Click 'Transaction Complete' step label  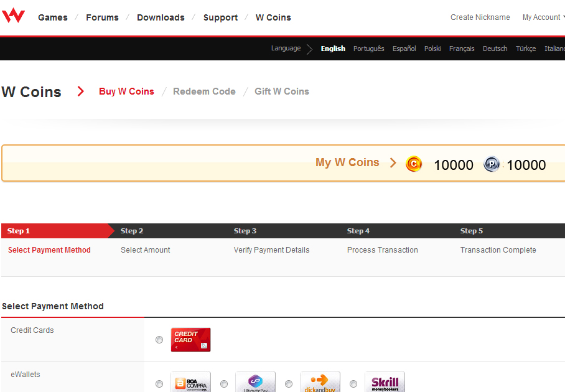[498, 250]
